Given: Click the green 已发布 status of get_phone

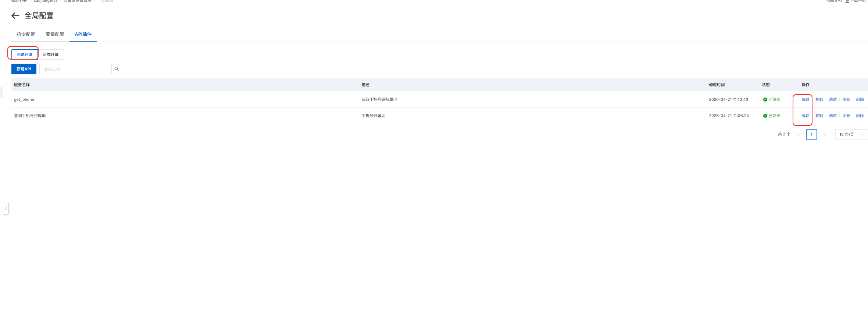Looking at the screenshot, I should tap(772, 99).
